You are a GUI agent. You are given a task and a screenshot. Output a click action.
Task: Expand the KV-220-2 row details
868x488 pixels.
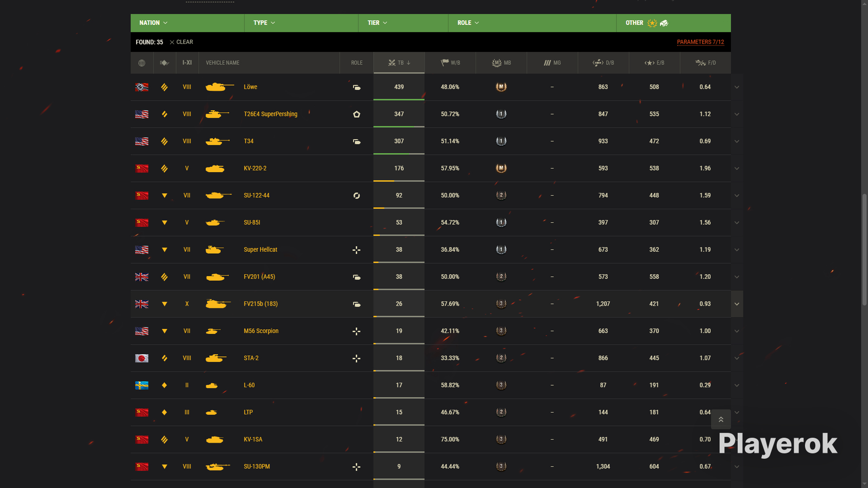point(737,168)
